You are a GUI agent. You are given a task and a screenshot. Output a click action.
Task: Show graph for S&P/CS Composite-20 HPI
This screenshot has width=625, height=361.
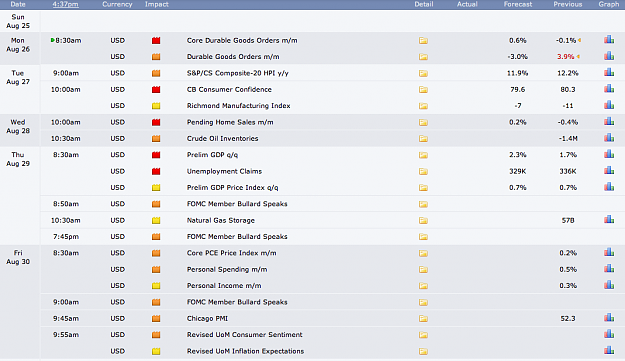pos(609,72)
